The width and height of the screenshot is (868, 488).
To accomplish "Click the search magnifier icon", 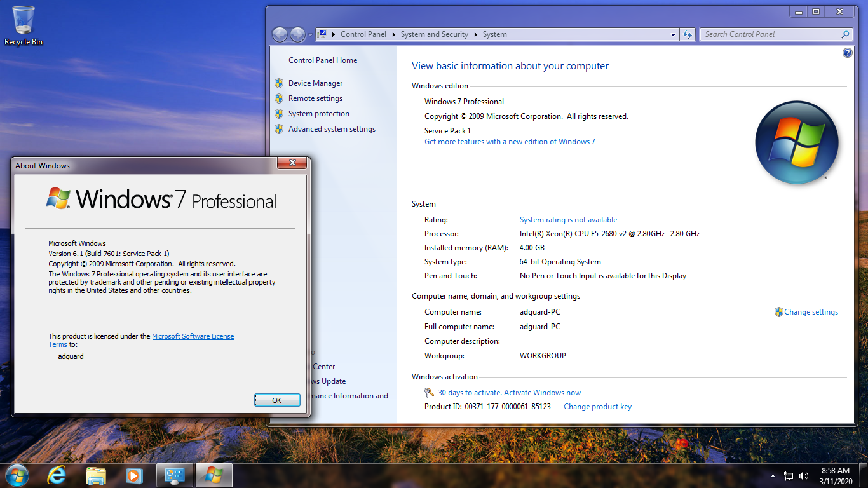I will (846, 34).
